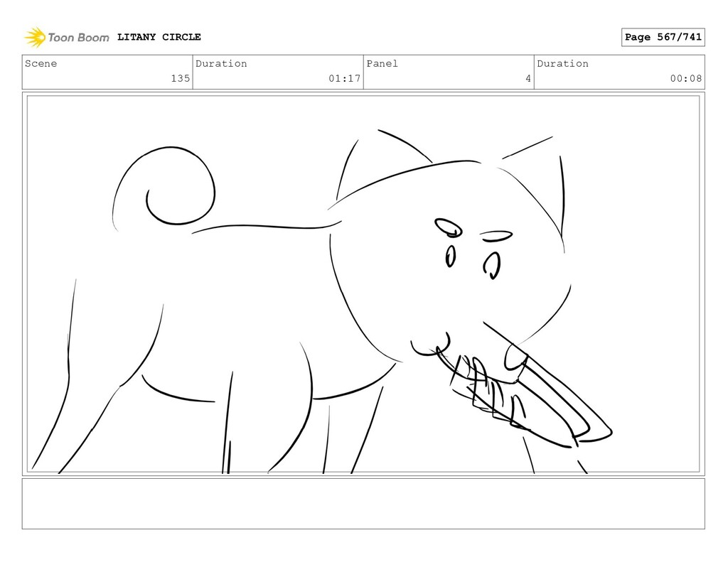Click the storyboard cat drawing panel
The width and height of the screenshot is (728, 562).
tap(363, 284)
